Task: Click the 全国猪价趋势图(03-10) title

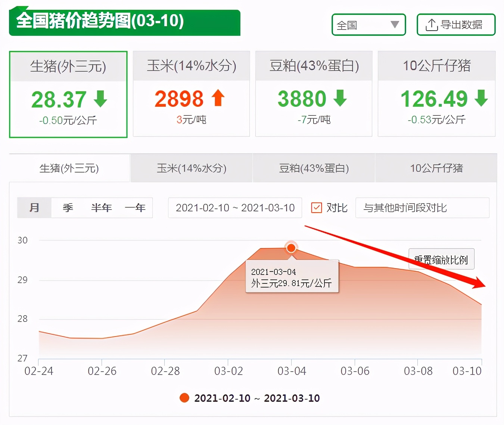Action: pos(100,21)
